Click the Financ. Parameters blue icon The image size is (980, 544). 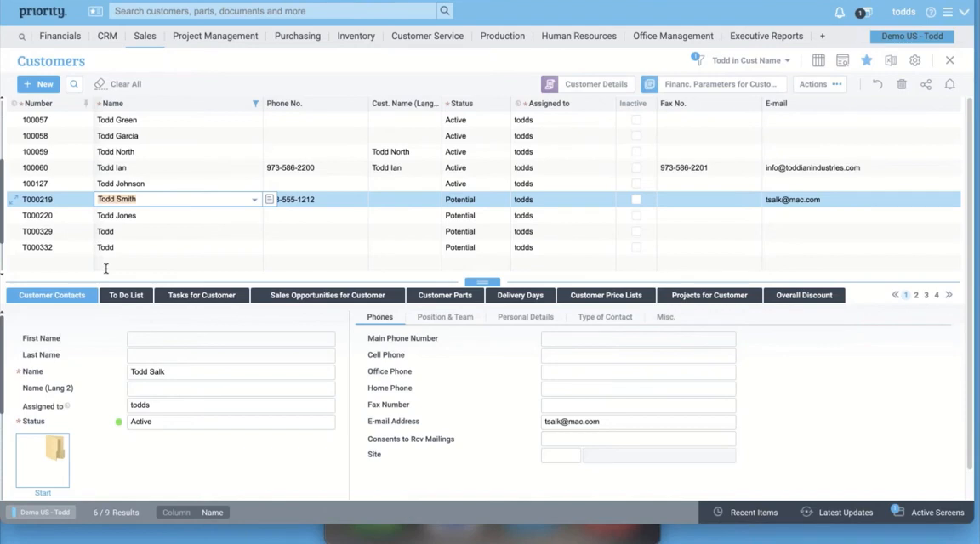(649, 84)
